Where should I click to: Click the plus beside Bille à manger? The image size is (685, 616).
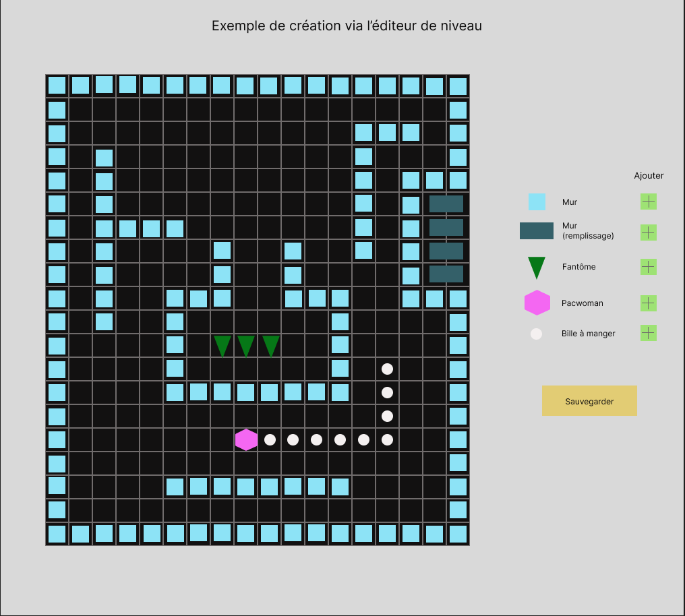(x=649, y=333)
